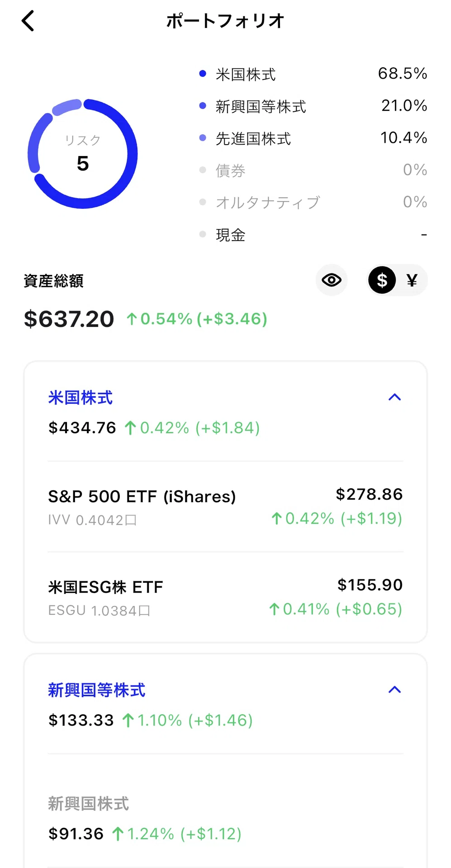Open the 米国ESG株 ETF holding
This screenshot has width=451, height=868.
(225, 597)
